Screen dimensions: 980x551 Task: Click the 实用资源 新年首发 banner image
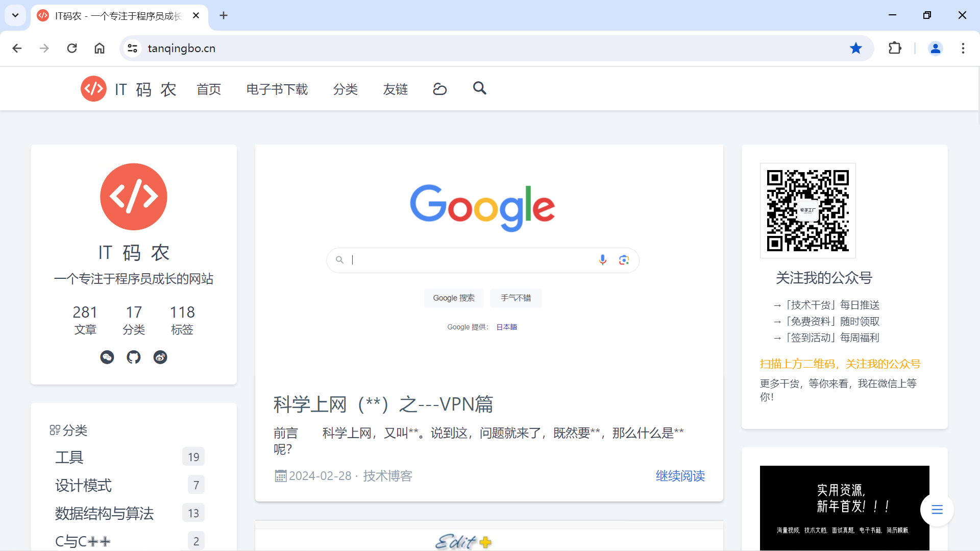[845, 508]
